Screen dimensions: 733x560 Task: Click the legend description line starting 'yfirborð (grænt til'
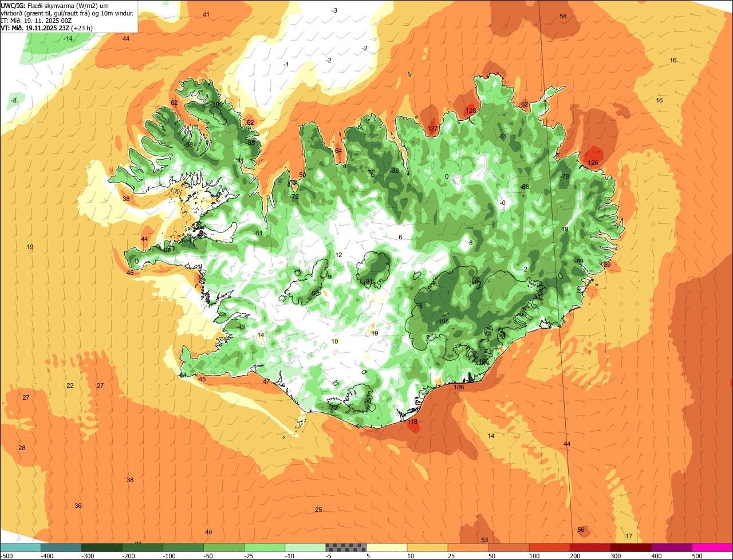tap(67, 13)
